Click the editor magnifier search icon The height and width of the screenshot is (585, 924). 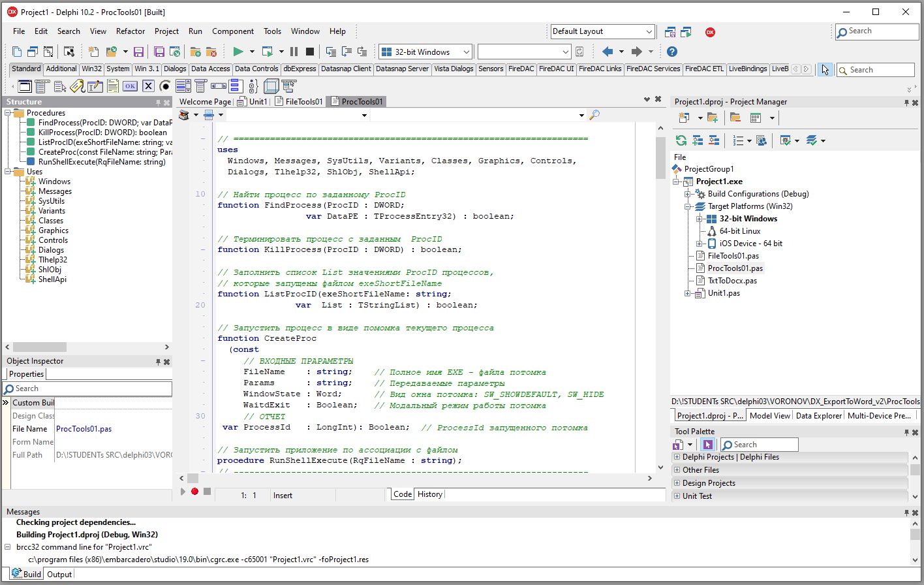[x=594, y=115]
